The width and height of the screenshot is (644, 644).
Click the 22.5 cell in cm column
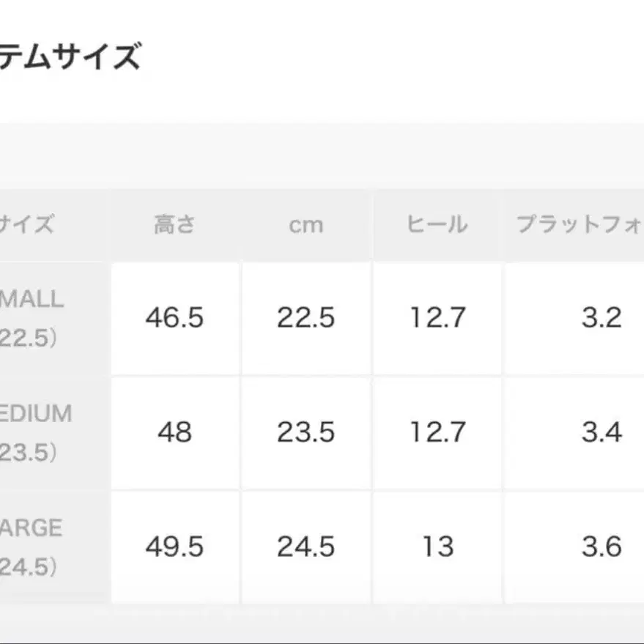coord(306,318)
